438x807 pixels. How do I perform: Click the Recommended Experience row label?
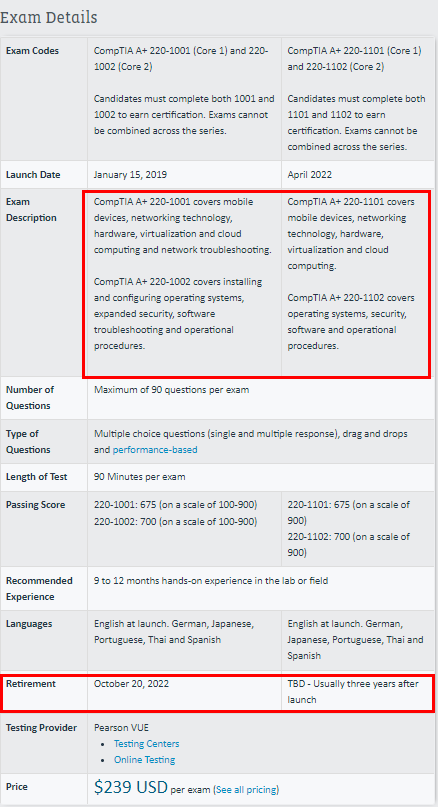[x=39, y=589]
